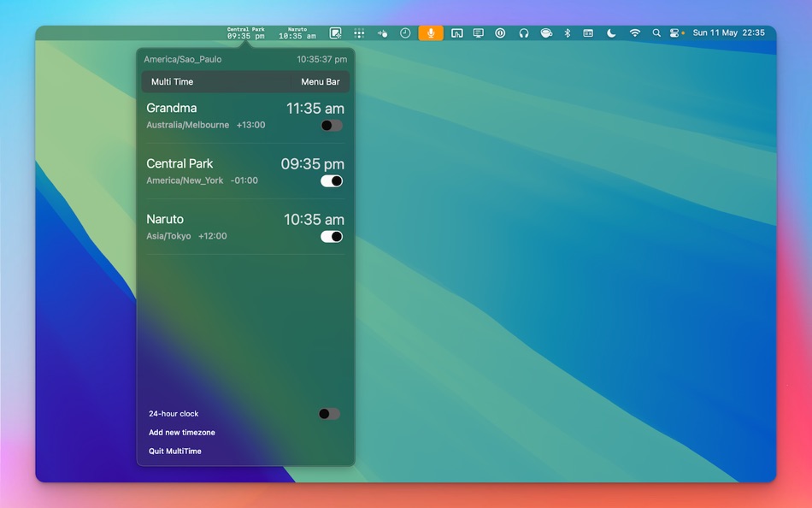Toggle the Focus moon icon
The image size is (812, 508).
[612, 33]
